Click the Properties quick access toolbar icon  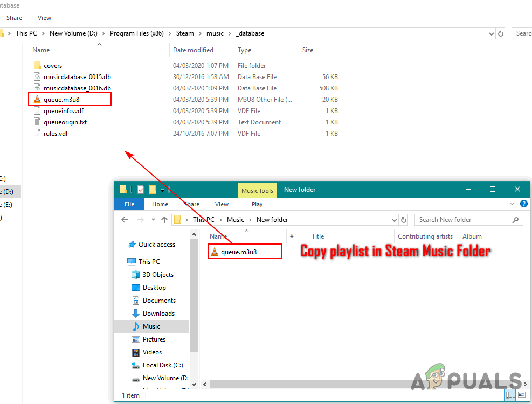[141, 190]
